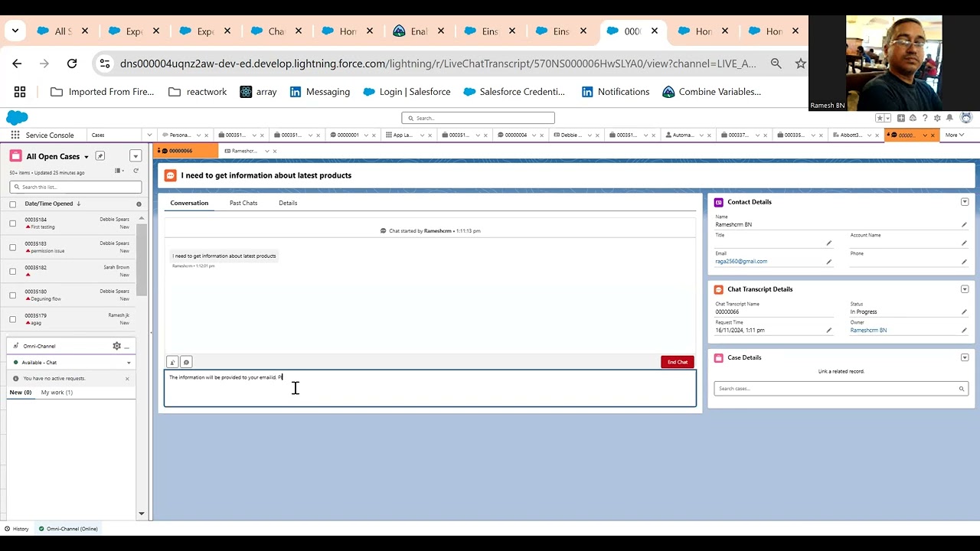Click the Chrome reload button
The height and width of the screenshot is (551, 980).
[x=72, y=64]
